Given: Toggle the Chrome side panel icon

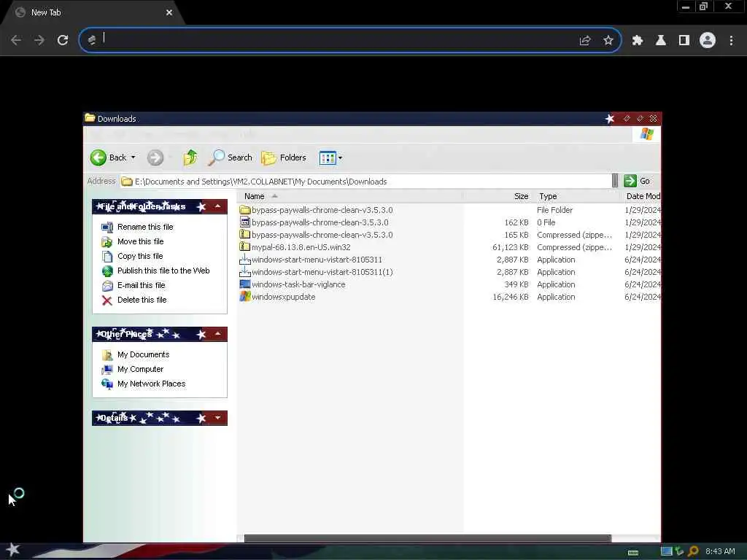Looking at the screenshot, I should [x=684, y=40].
